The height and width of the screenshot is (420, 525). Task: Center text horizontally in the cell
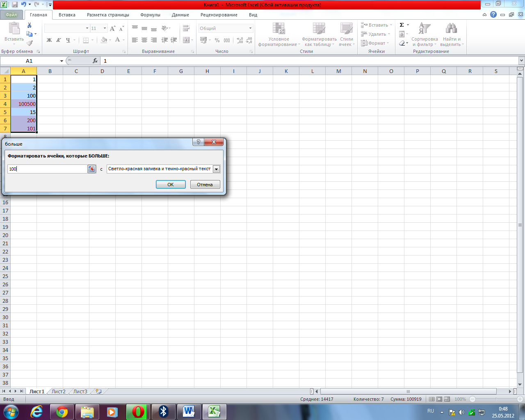coord(144,40)
